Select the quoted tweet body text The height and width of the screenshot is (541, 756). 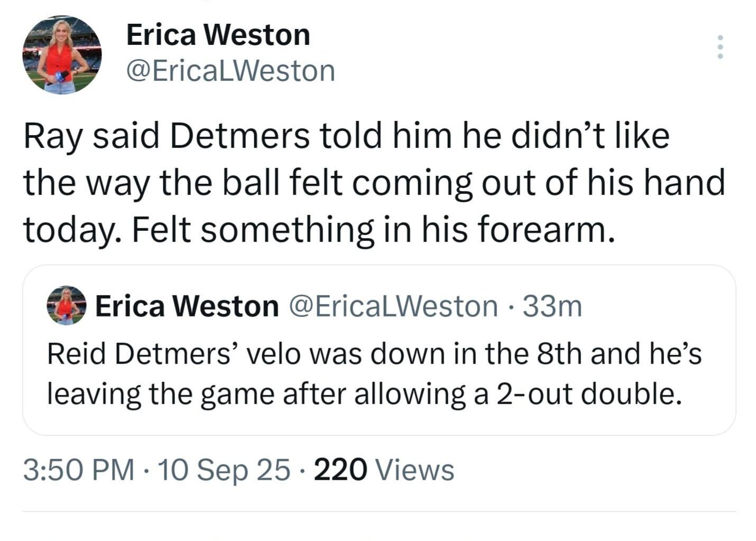point(370,372)
